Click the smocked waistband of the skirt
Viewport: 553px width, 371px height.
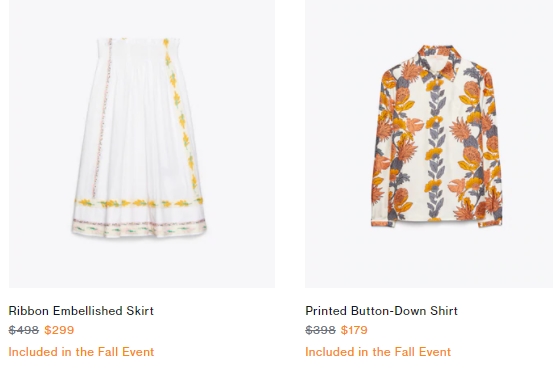click(139, 48)
